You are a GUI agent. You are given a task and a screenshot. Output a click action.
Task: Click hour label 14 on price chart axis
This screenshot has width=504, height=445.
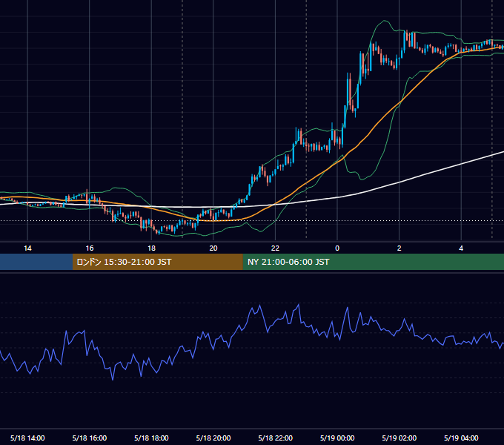(x=27, y=248)
